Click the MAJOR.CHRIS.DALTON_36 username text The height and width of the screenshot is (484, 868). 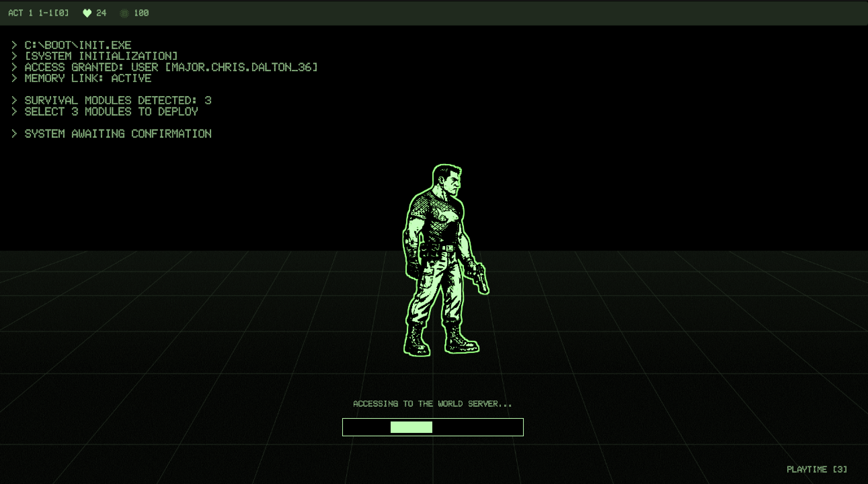click(x=241, y=67)
